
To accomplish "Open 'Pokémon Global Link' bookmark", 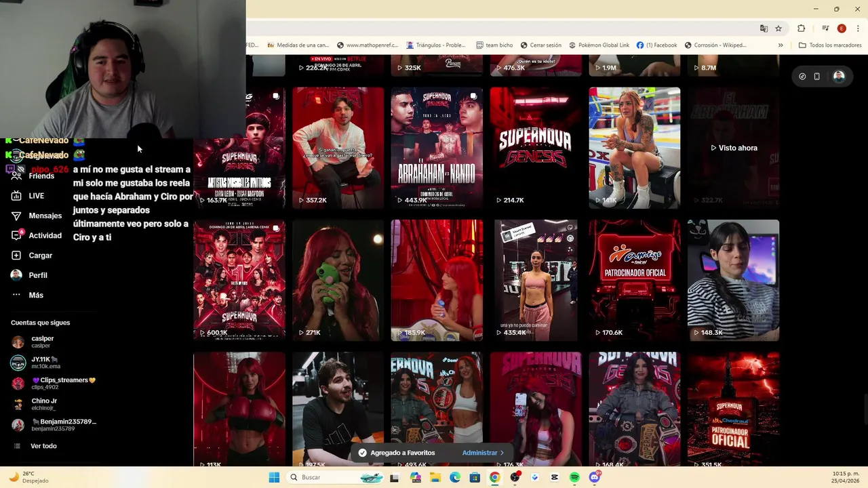I will (599, 45).
